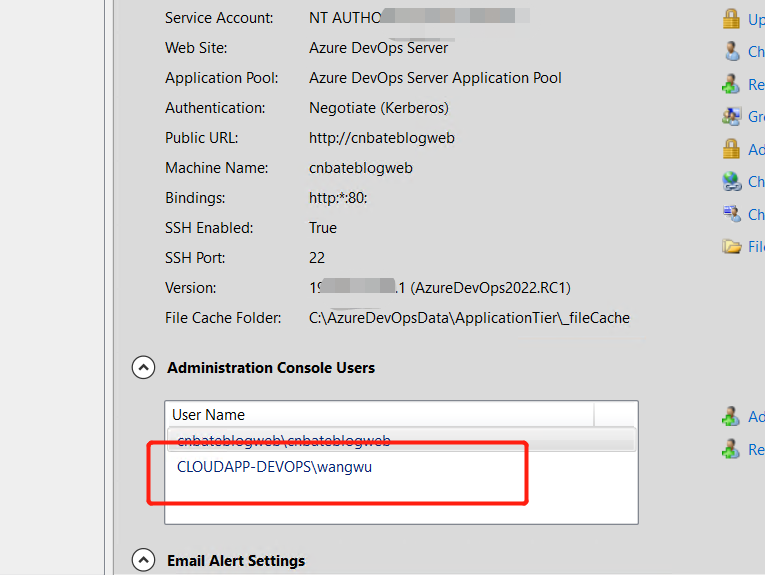This screenshot has height=575, width=765.
Task: Click the user-with-computer icon below the globe icon
Action: (x=731, y=214)
